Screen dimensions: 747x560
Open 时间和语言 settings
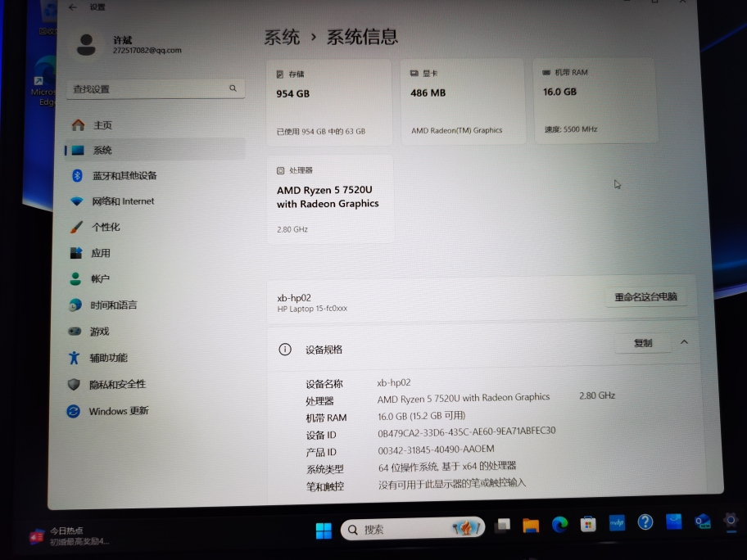pyautogui.click(x=155, y=305)
